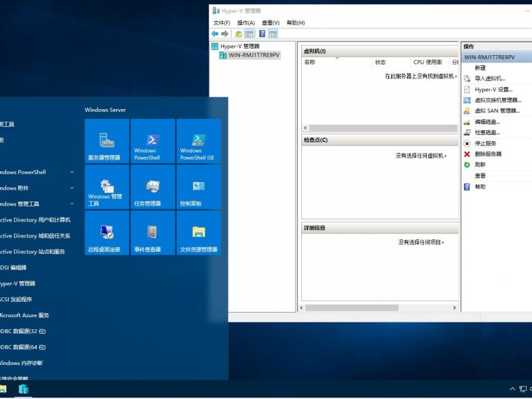Screen dimensions: 532x399
Task: Launch the Windows PowerShell tile
Action: click(x=153, y=141)
